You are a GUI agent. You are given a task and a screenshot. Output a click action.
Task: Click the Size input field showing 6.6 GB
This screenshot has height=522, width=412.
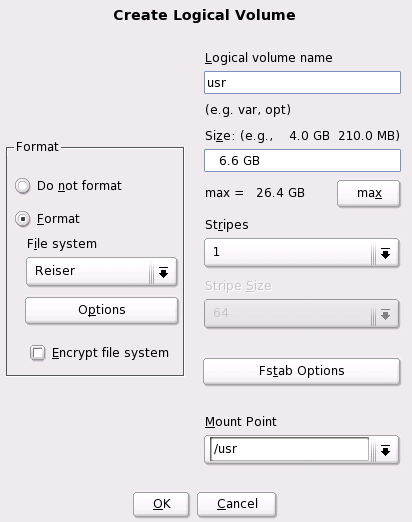(302, 161)
